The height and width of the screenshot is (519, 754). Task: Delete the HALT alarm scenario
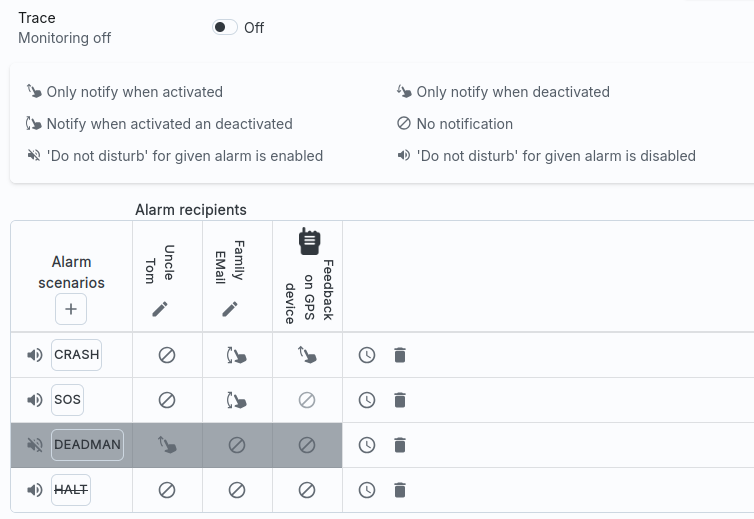pos(400,490)
